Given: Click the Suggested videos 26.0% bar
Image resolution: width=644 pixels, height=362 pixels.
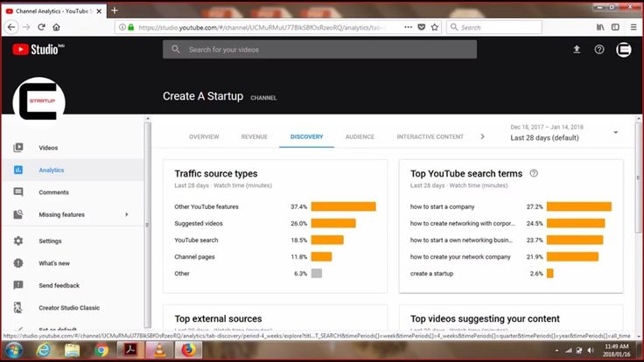Looking at the screenshot, I should (x=333, y=223).
